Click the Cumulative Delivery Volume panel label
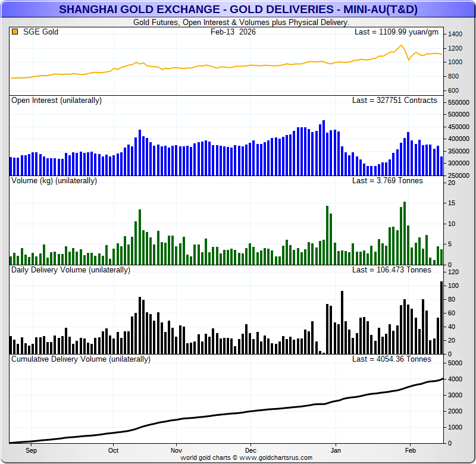Image resolution: width=476 pixels, height=464 pixels. point(81,359)
